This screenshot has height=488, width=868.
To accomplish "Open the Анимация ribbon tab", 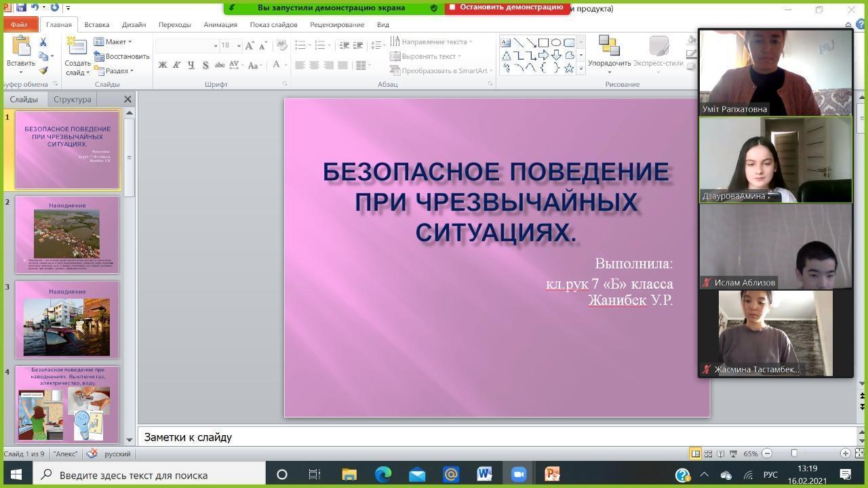I will tap(220, 24).
